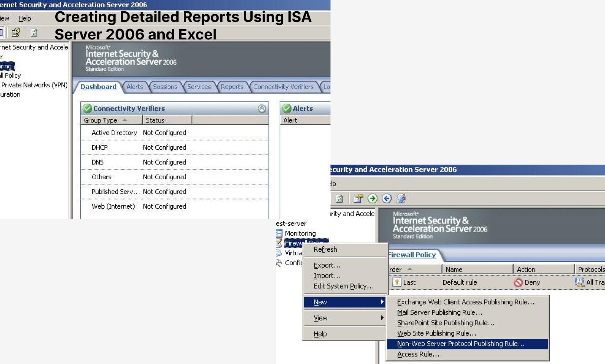Screen dimensions: 605x364
Task: Choose Edit System Policy... menu entry
Action: coord(345,286)
